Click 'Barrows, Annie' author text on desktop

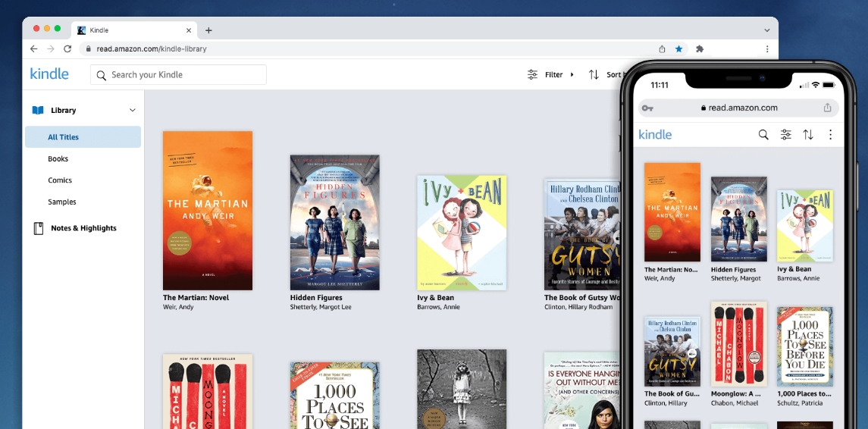click(438, 307)
